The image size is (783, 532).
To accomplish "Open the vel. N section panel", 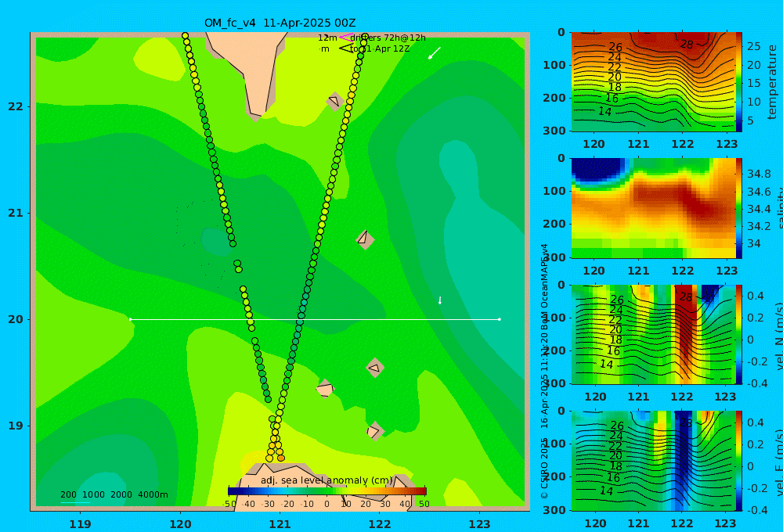I will pos(653,334).
